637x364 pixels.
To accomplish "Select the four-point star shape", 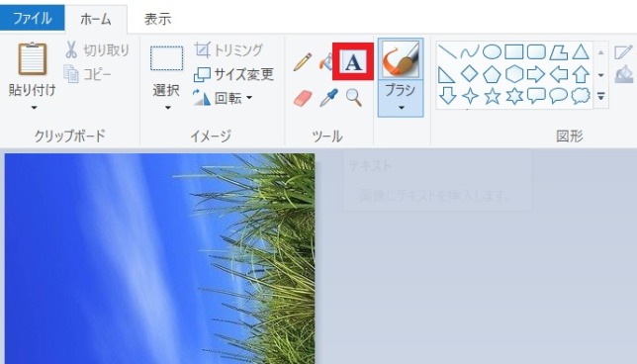I will [x=470, y=96].
